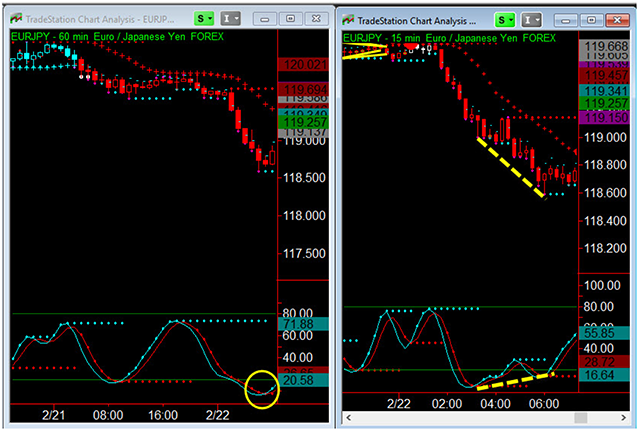The image size is (640, 432).
Task: Click the 117.500 price axis label in the 60 min chart
Action: point(304,254)
